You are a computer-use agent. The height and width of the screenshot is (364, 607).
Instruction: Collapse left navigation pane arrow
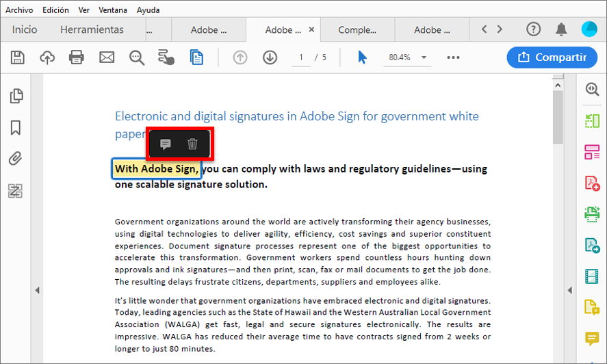click(37, 290)
